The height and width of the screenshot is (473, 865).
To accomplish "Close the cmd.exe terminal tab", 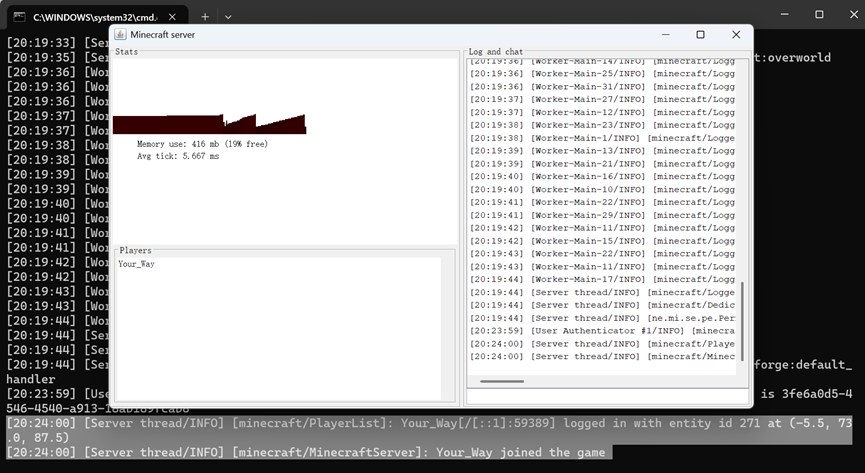I will click(172, 17).
